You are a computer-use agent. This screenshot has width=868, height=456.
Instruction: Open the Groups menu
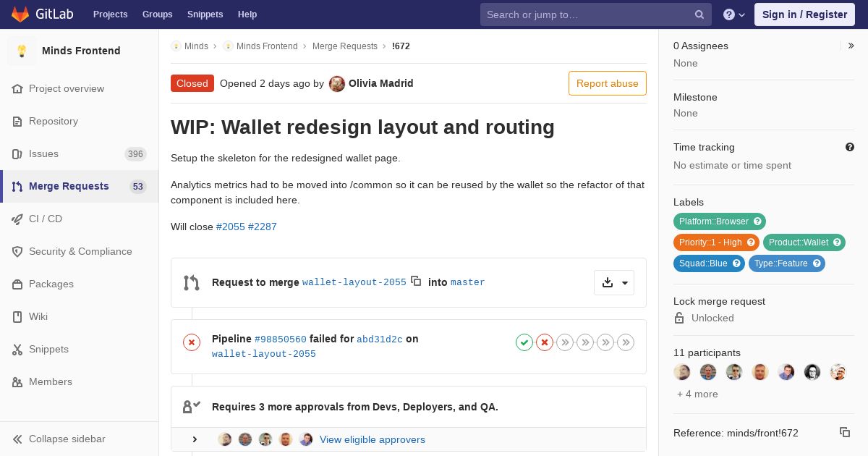157,14
